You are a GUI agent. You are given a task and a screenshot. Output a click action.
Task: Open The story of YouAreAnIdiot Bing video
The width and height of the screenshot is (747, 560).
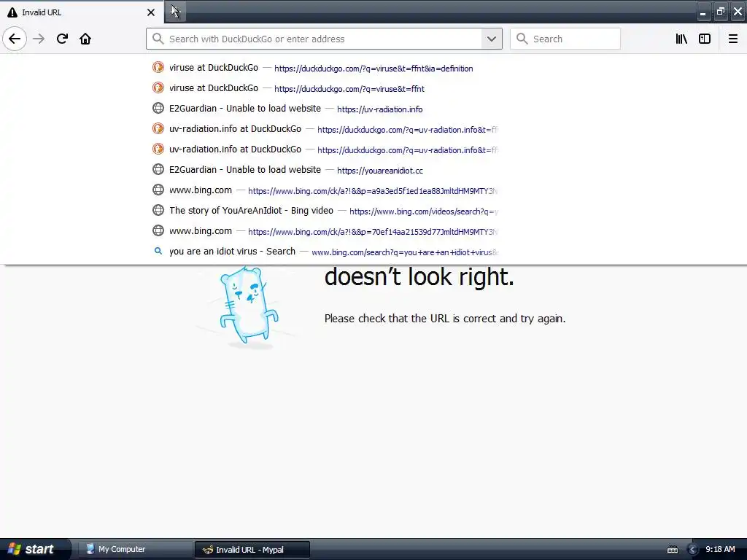click(x=325, y=211)
